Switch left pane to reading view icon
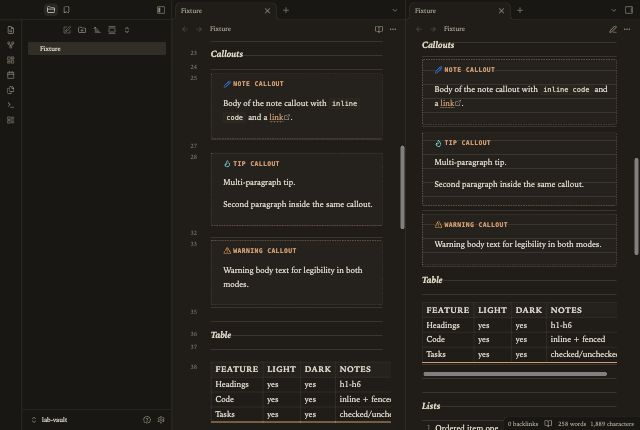 tap(379, 29)
